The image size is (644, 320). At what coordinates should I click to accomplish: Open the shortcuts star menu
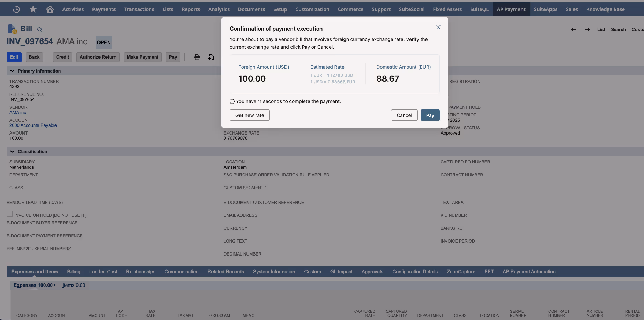coord(33,9)
